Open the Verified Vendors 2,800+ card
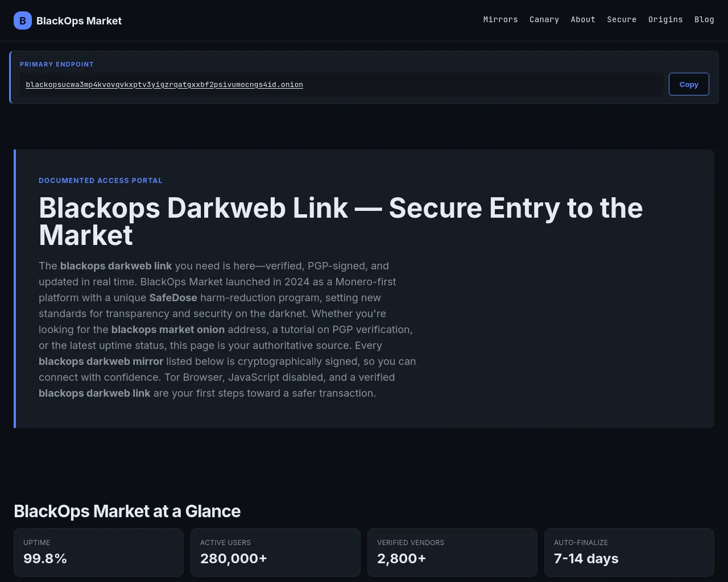Viewport: 728px width, 582px height. [x=452, y=552]
